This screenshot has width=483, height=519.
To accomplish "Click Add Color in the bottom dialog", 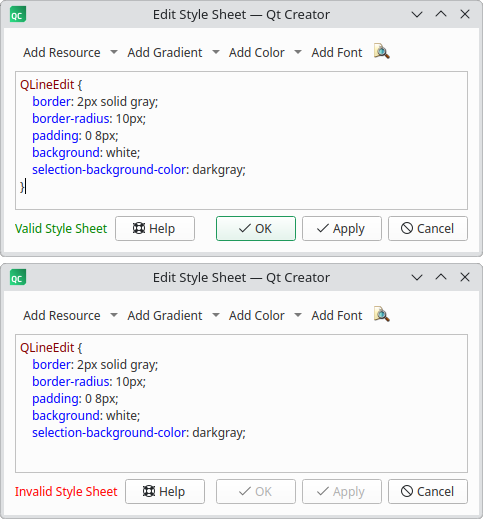I will [x=256, y=316].
